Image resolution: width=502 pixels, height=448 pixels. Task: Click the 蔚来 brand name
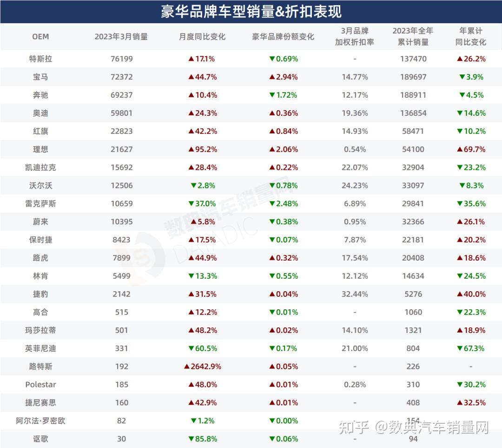click(40, 222)
